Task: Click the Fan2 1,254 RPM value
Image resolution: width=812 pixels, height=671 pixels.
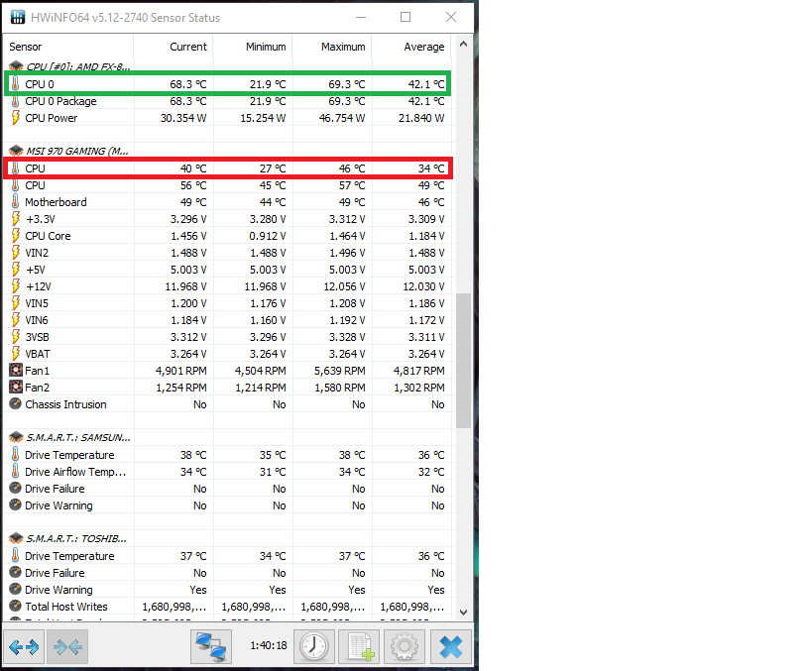Action: 181,388
